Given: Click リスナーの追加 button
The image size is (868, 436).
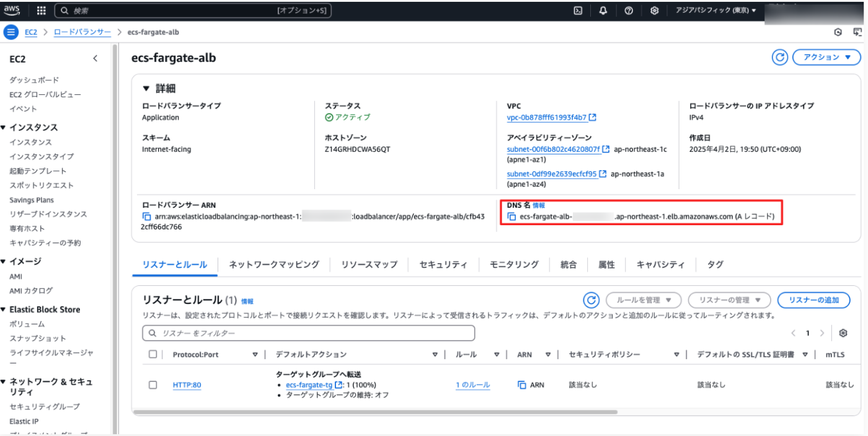Looking at the screenshot, I should [x=814, y=300].
